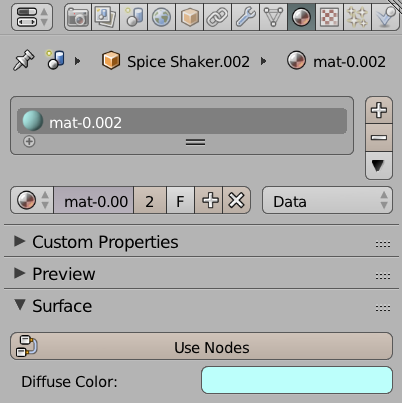Create new material with plus button
This screenshot has height=403, width=402.
click(210, 200)
